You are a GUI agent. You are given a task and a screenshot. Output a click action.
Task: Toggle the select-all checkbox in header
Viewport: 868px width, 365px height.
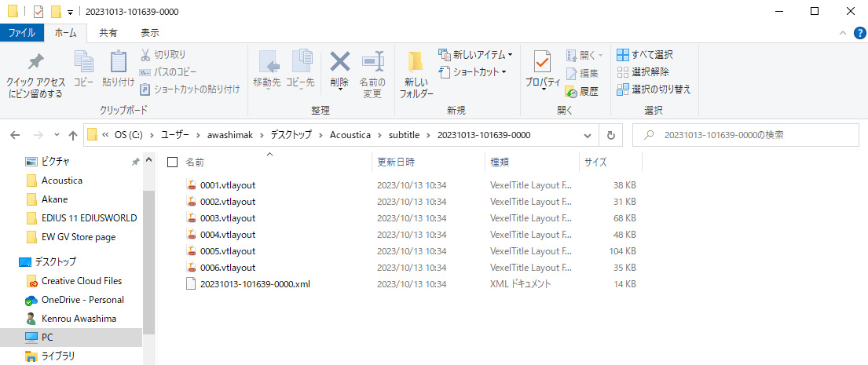click(x=172, y=162)
